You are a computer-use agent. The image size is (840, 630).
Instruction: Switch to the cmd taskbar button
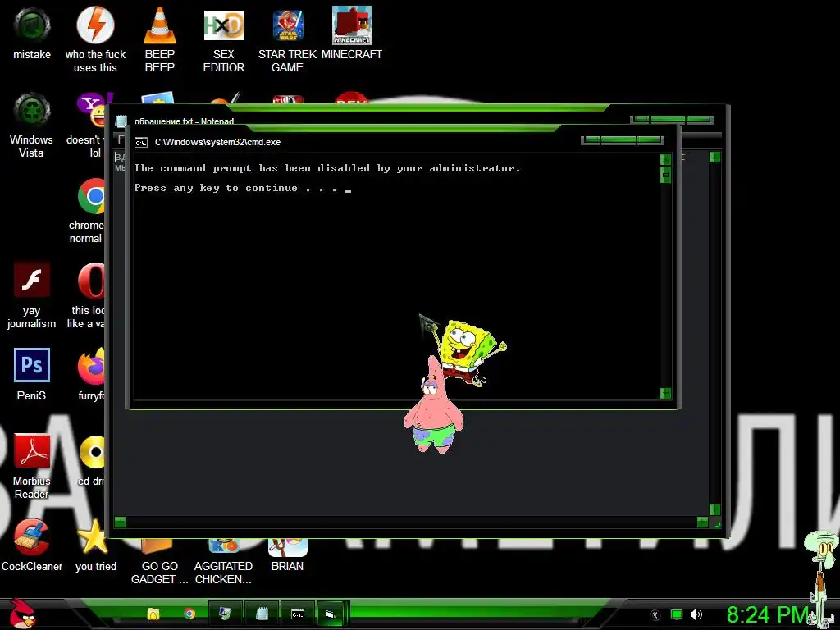click(297, 614)
